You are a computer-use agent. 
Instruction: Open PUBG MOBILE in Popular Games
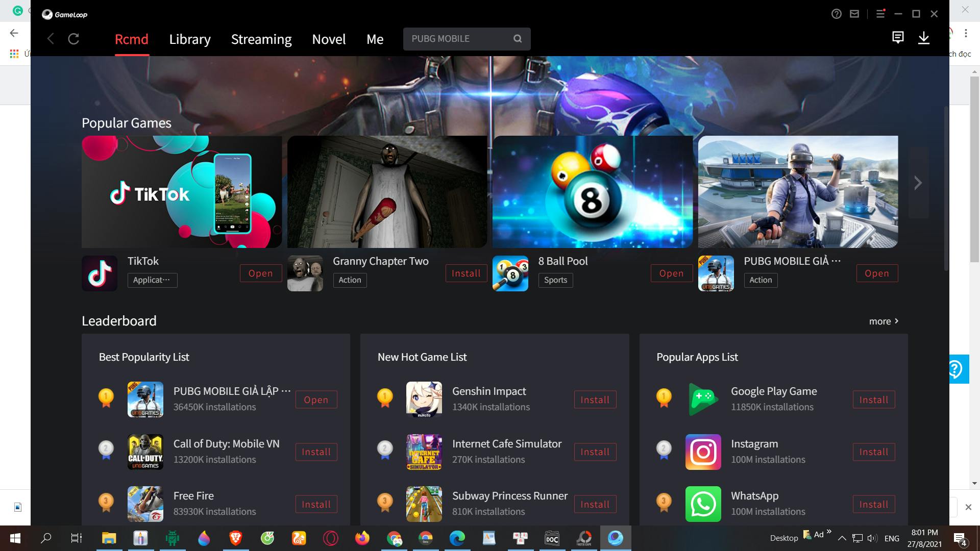tap(877, 273)
